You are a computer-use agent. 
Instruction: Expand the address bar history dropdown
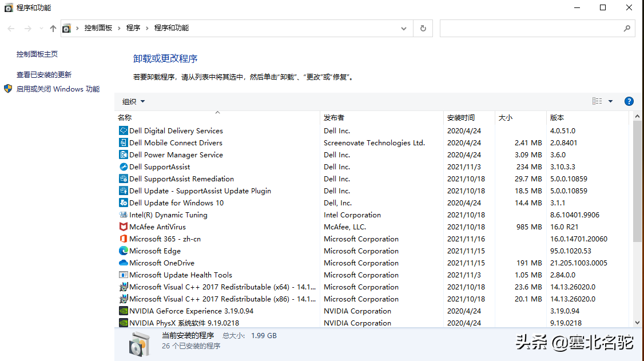[x=404, y=28]
